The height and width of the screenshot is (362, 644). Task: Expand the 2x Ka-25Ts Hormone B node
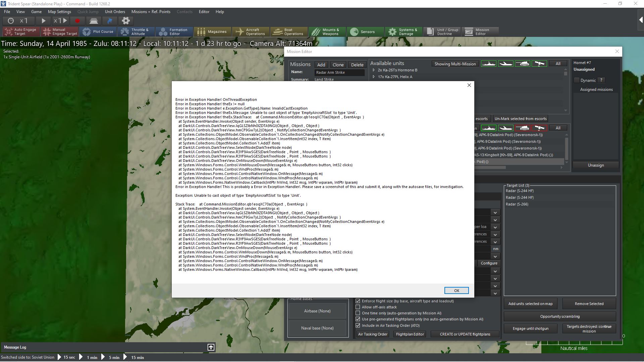point(374,70)
